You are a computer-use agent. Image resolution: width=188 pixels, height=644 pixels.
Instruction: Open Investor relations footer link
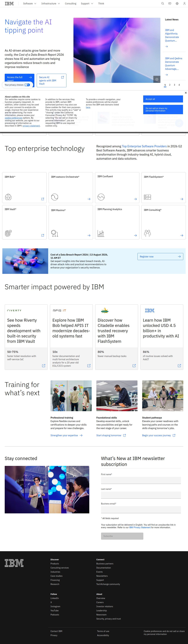(x=105, y=606)
